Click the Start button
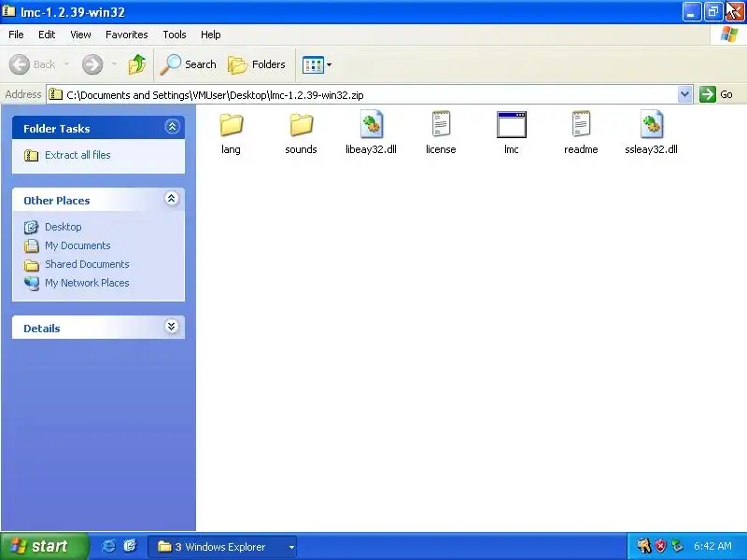Image resolution: width=747 pixels, height=560 pixels. click(x=44, y=546)
